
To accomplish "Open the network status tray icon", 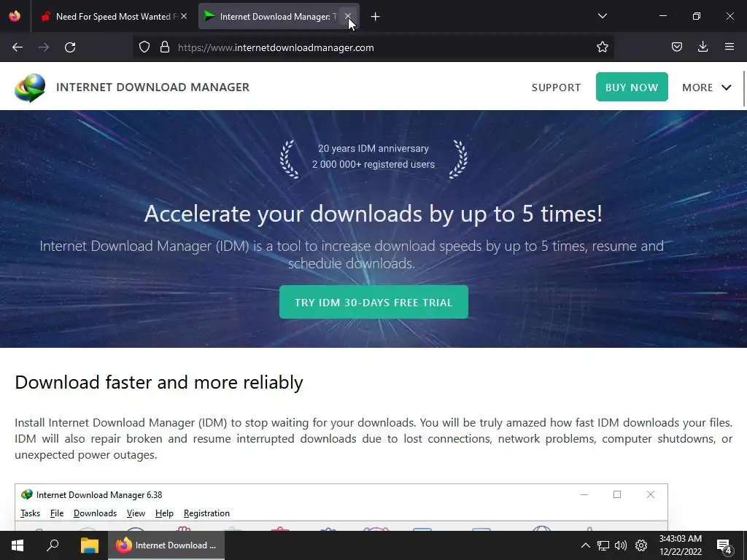I will point(603,545).
